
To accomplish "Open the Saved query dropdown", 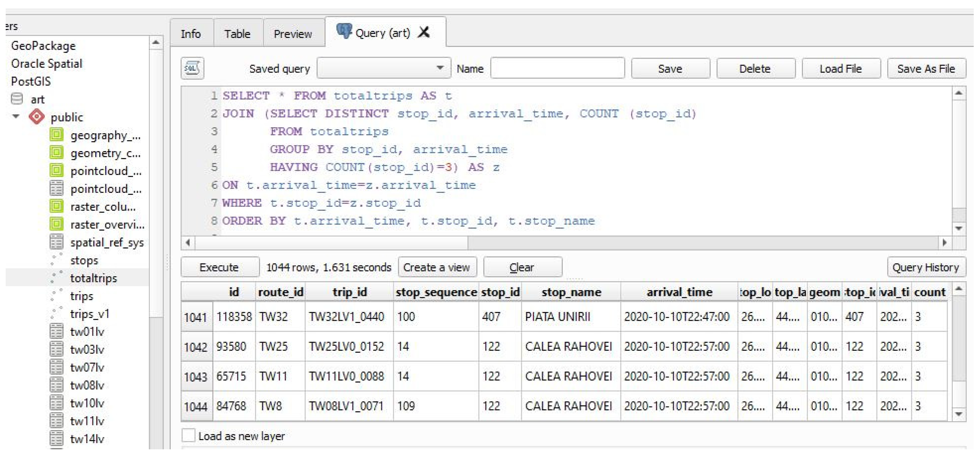I will (x=440, y=68).
